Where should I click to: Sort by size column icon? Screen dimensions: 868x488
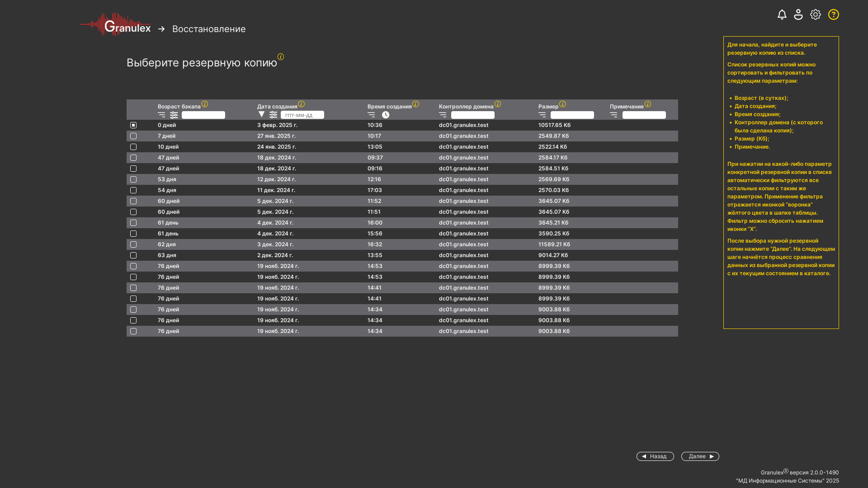(542, 115)
